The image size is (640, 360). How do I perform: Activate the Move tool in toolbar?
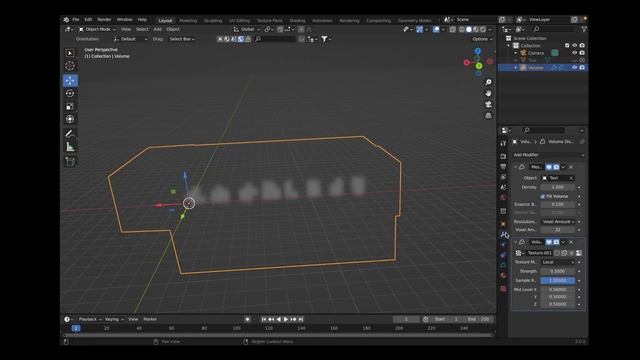tap(70, 80)
